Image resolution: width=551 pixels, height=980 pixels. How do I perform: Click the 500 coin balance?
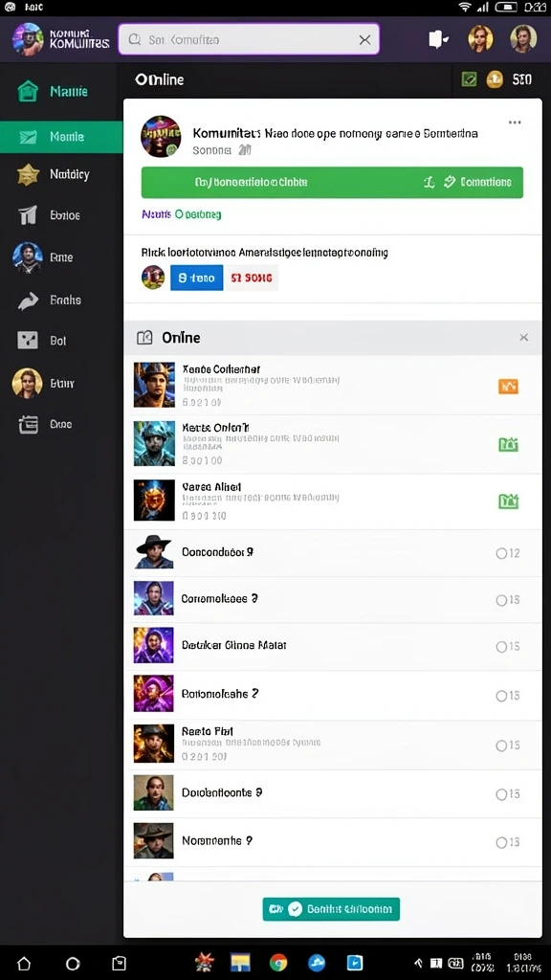[x=521, y=79]
